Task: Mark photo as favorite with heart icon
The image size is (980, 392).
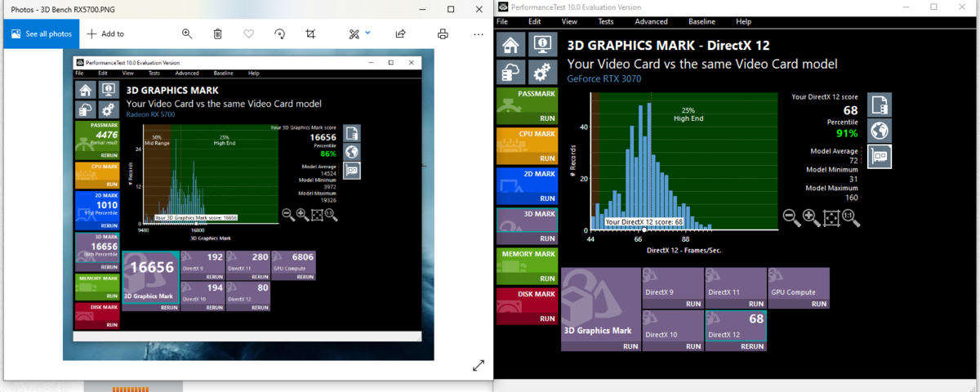Action: pyautogui.click(x=248, y=34)
